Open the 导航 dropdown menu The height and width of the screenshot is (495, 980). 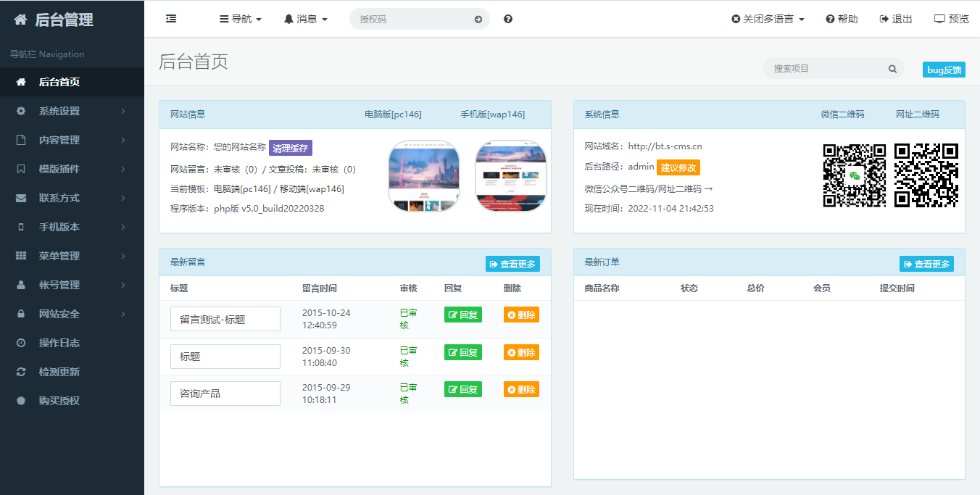pos(241,19)
